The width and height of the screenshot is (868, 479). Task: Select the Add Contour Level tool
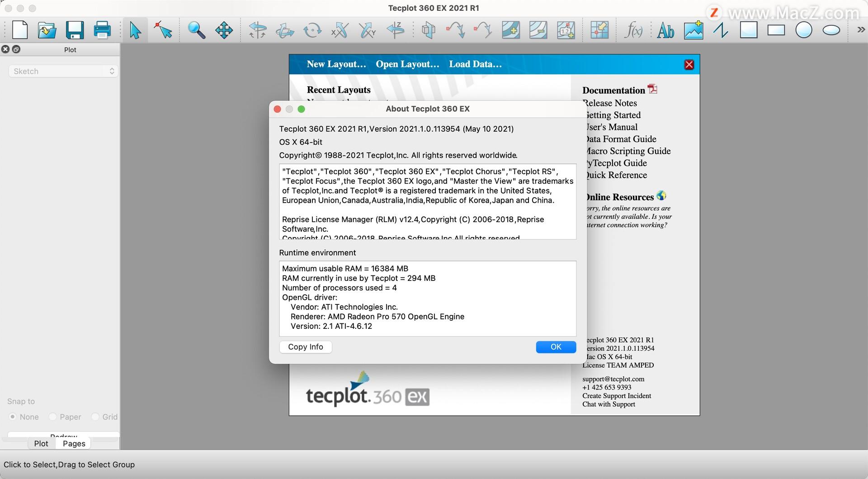510,30
